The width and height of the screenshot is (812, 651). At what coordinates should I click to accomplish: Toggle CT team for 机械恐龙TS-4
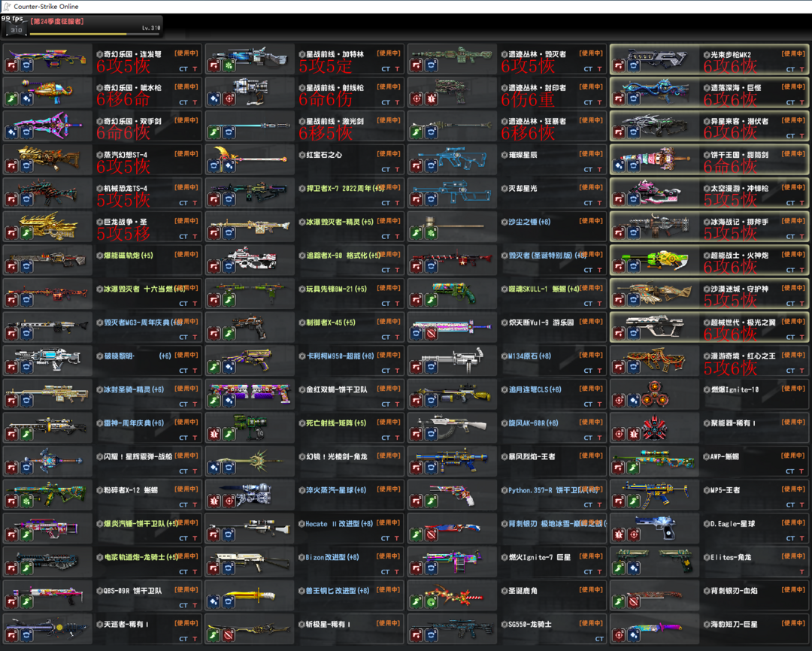[x=183, y=203]
